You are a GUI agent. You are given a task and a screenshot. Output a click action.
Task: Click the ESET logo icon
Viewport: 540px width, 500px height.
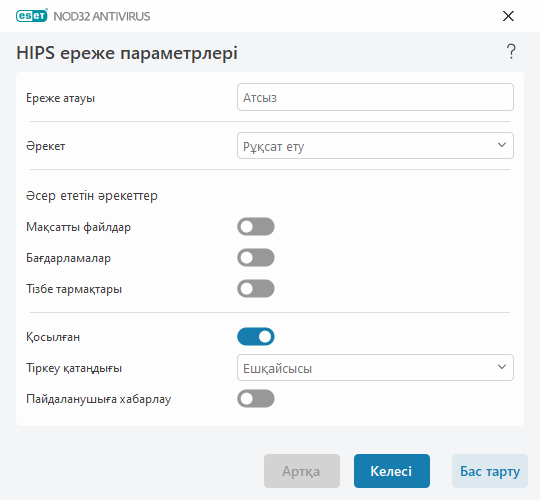(31, 16)
